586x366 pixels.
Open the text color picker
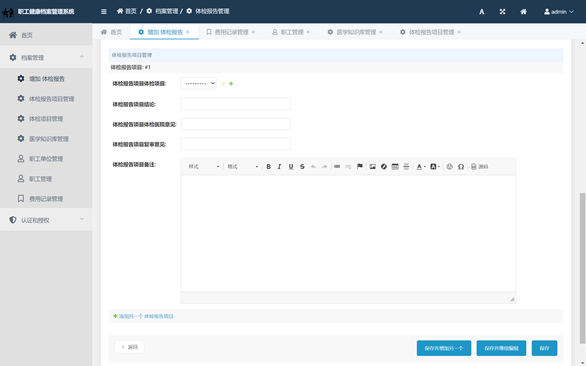tap(420, 167)
